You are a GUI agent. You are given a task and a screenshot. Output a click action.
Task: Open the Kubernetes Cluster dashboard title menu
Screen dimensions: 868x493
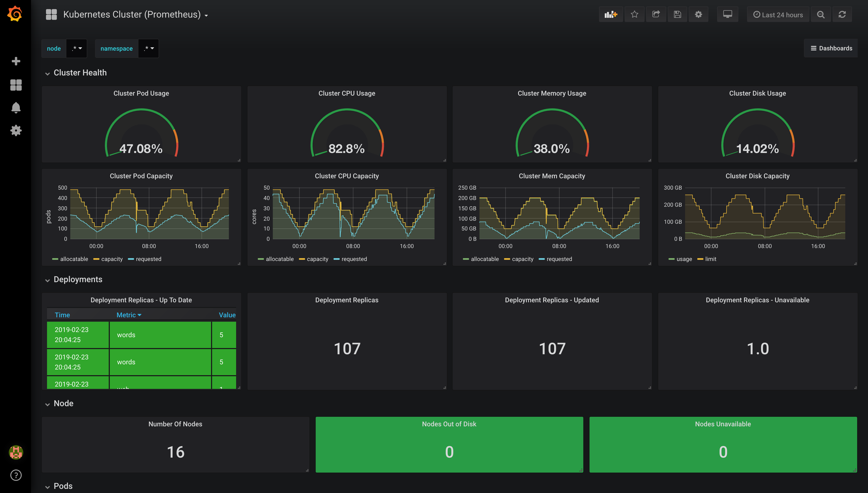tap(135, 14)
